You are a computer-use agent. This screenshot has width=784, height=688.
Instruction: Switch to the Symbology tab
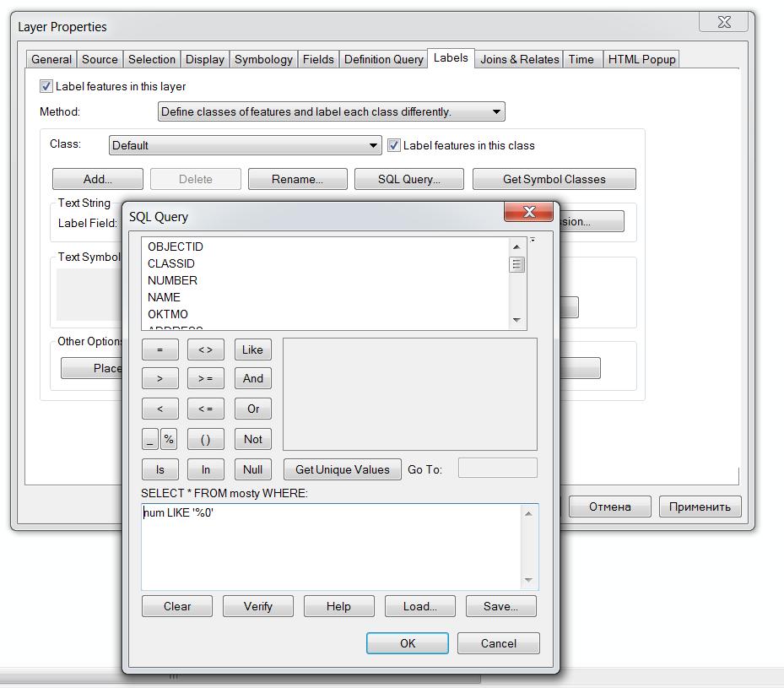tap(263, 59)
